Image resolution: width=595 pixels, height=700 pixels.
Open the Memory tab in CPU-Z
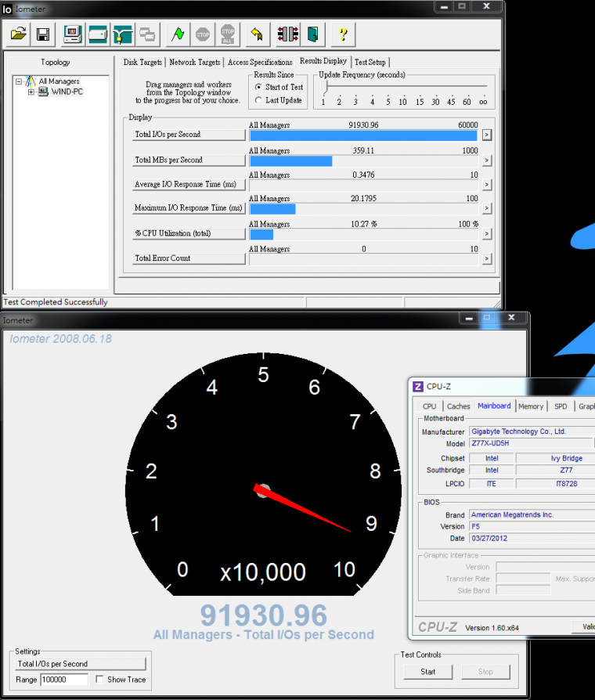click(530, 406)
